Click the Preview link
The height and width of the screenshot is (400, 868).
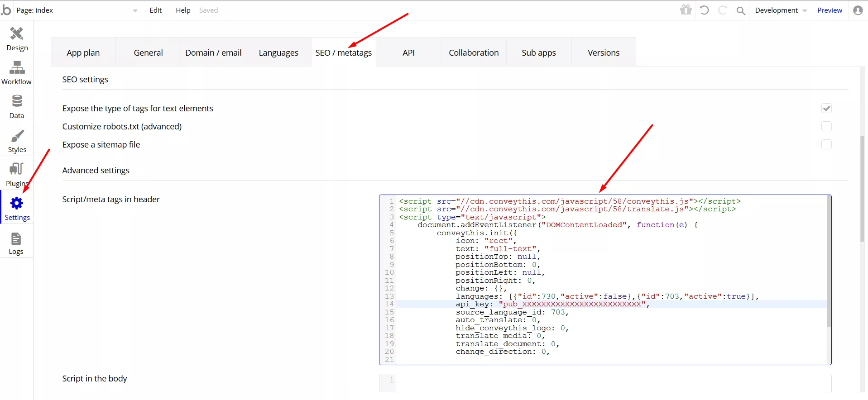click(x=830, y=10)
